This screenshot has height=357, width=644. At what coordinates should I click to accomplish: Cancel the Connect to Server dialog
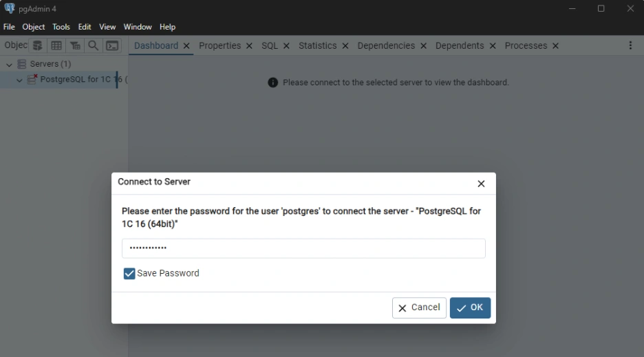tap(419, 307)
